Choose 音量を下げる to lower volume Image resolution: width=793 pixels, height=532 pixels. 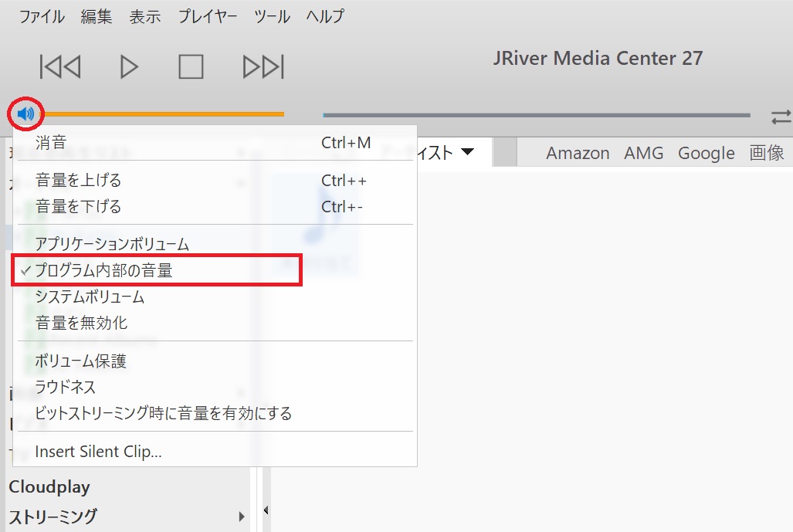[215, 206]
